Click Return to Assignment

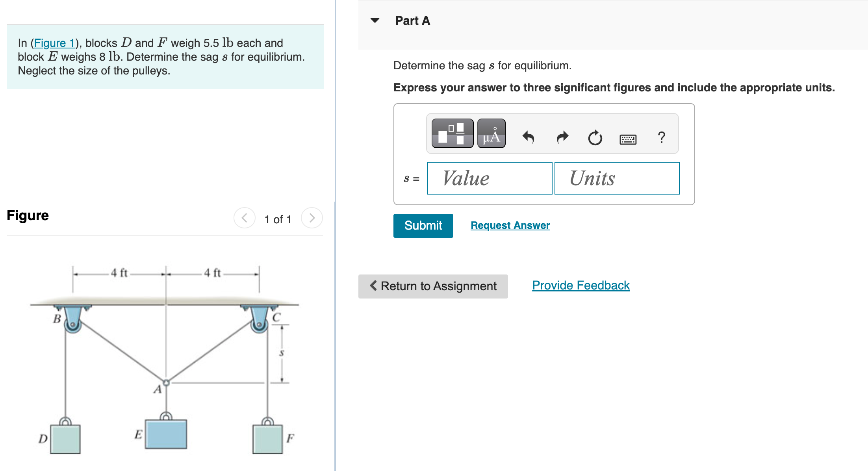tap(433, 286)
